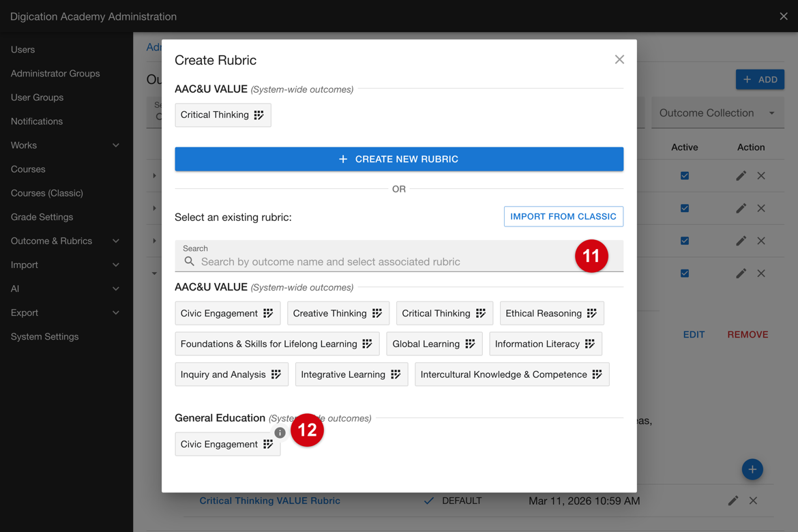Click the round blue plus button
Screen dimensions: 798x532
click(752, 469)
